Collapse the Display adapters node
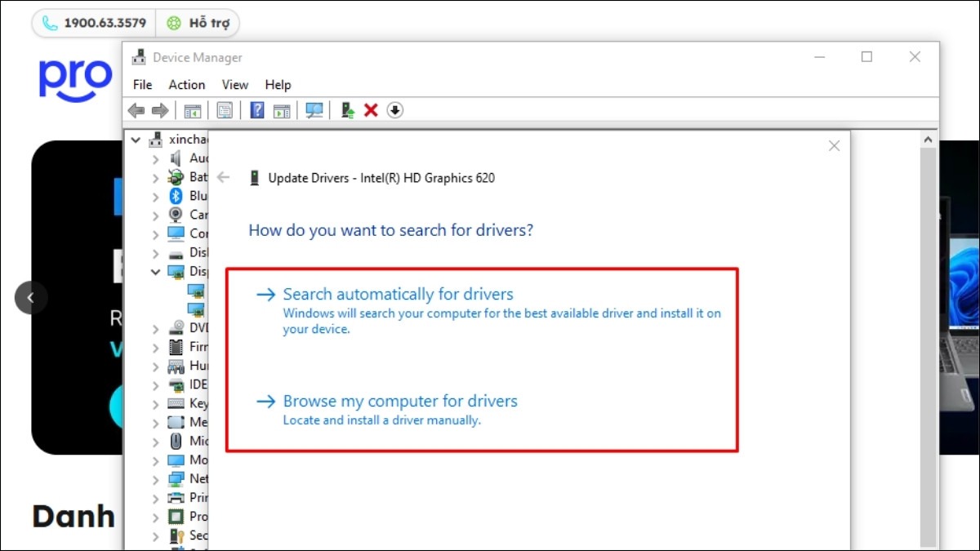Image resolution: width=980 pixels, height=551 pixels. coord(155,272)
